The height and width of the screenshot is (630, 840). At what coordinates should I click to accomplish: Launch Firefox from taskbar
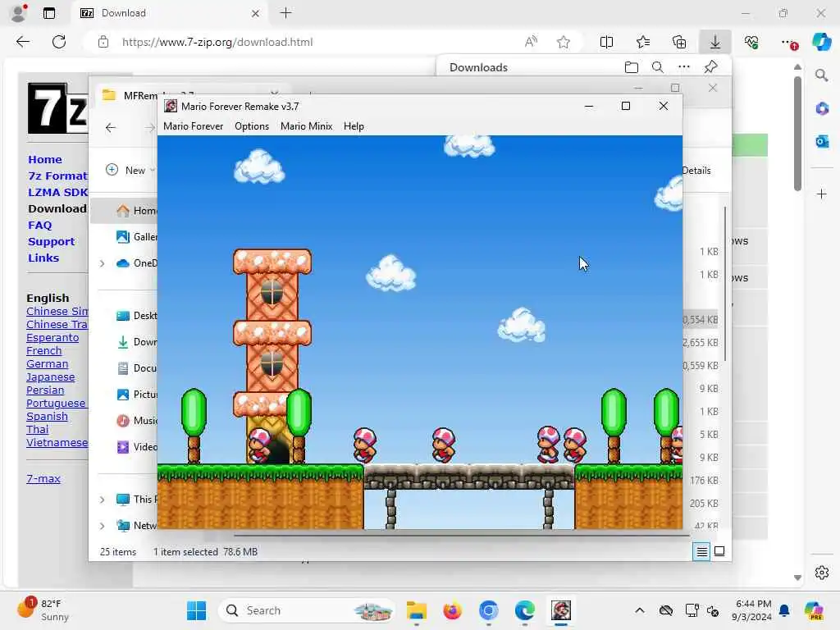pos(452,610)
